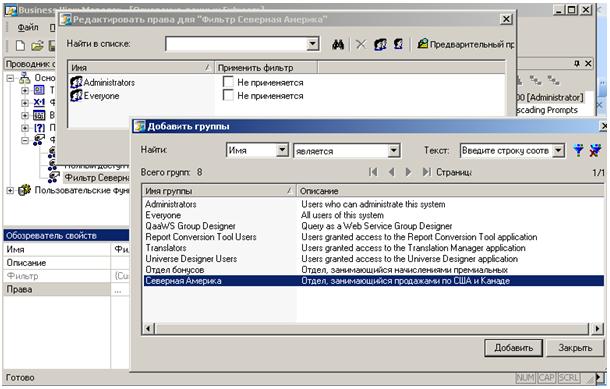The width and height of the screenshot is (610, 389).
Task: Click the Описание property row
Action: tap(66, 263)
